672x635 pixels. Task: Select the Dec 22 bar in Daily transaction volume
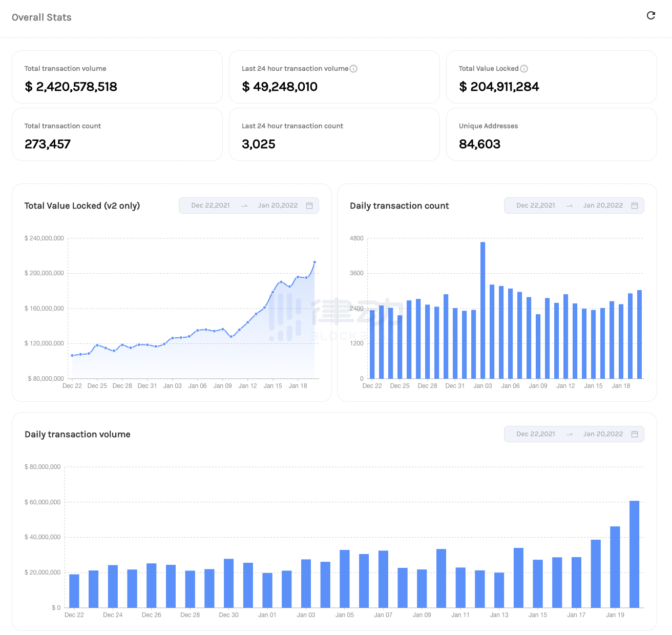point(74,591)
